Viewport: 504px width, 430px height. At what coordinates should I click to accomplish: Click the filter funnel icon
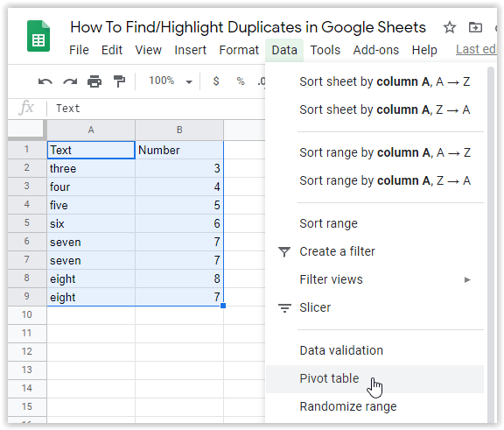tap(284, 252)
